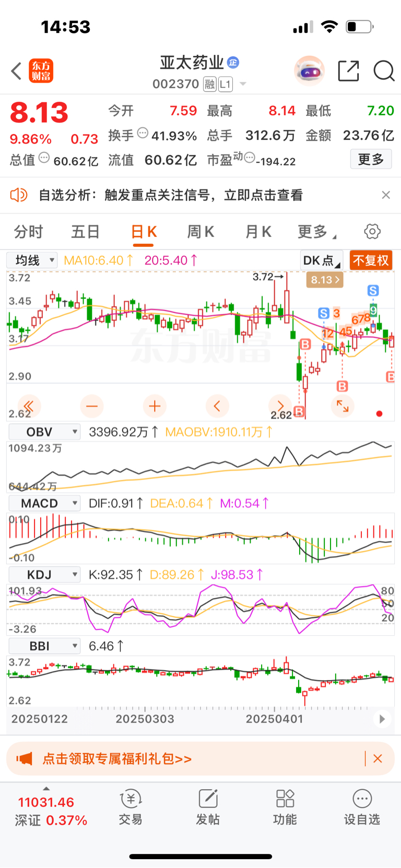Image resolution: width=401 pixels, height=868 pixels.
Task: Move chart right one candle
Action: pyautogui.click(x=280, y=406)
